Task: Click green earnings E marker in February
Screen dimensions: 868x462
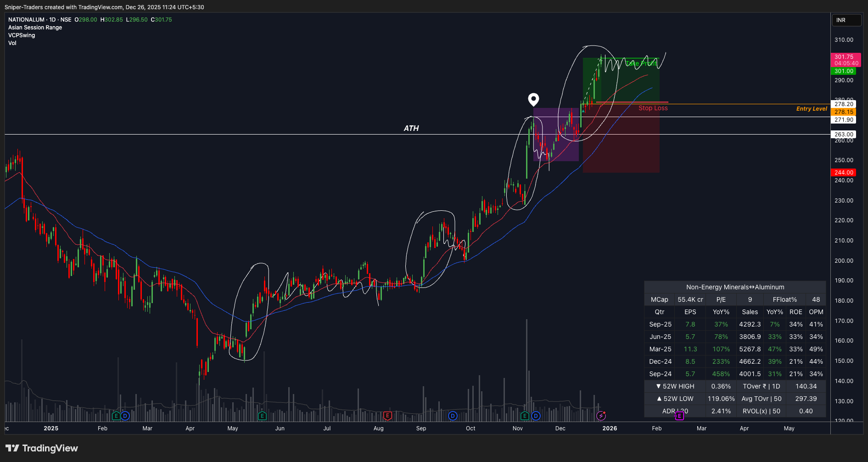Action: point(116,416)
